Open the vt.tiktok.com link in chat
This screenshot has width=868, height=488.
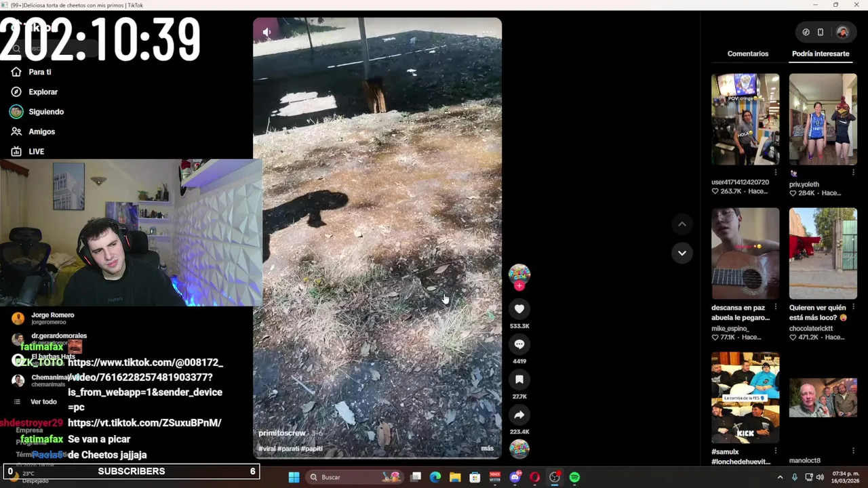pos(144,423)
